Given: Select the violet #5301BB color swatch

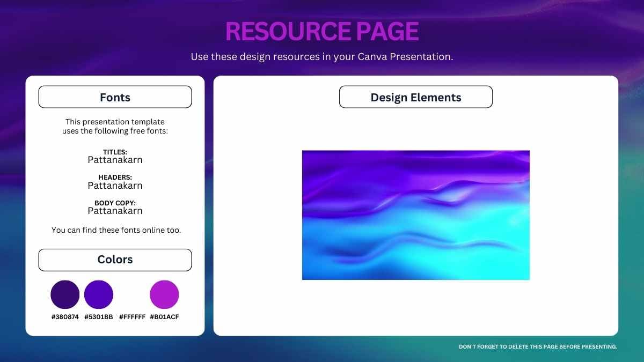Looking at the screenshot, I should (x=99, y=294).
